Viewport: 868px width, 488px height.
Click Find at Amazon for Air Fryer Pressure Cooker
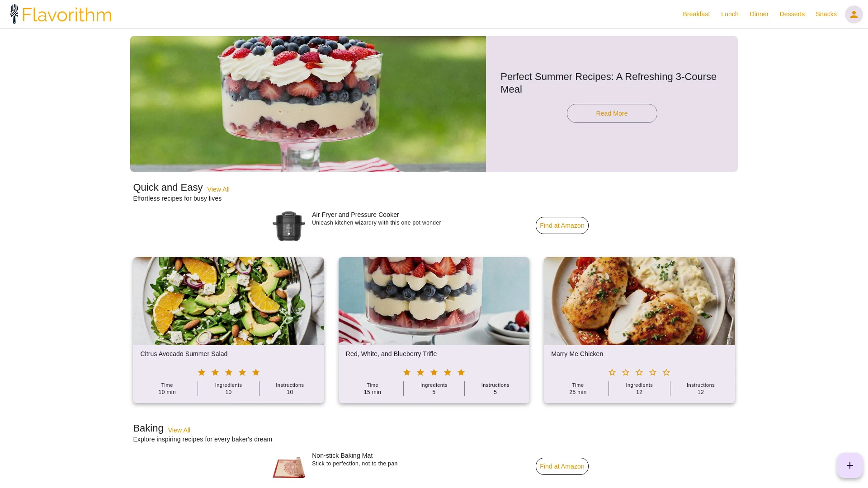click(561, 225)
